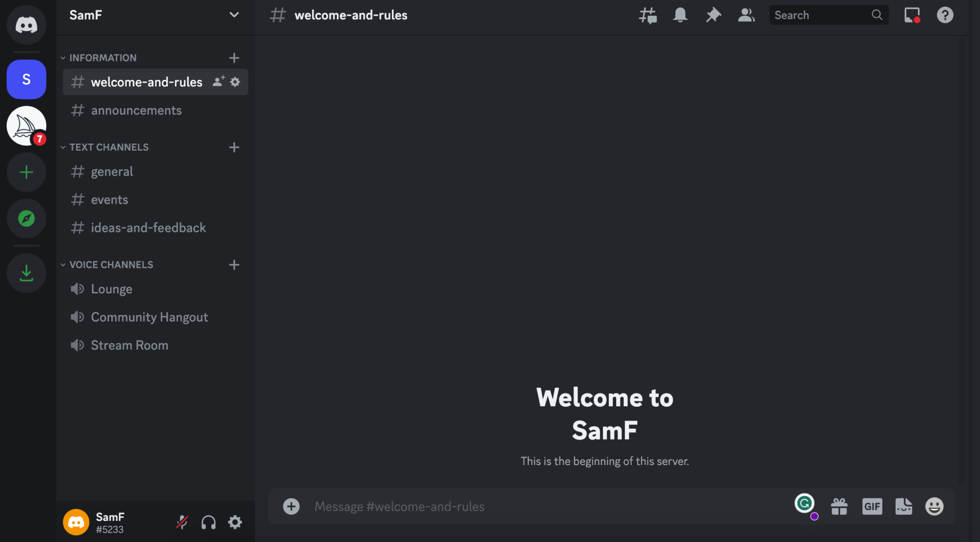Screen dimensions: 980x542
Task: Click the GIF picker button
Action: pos(872,506)
